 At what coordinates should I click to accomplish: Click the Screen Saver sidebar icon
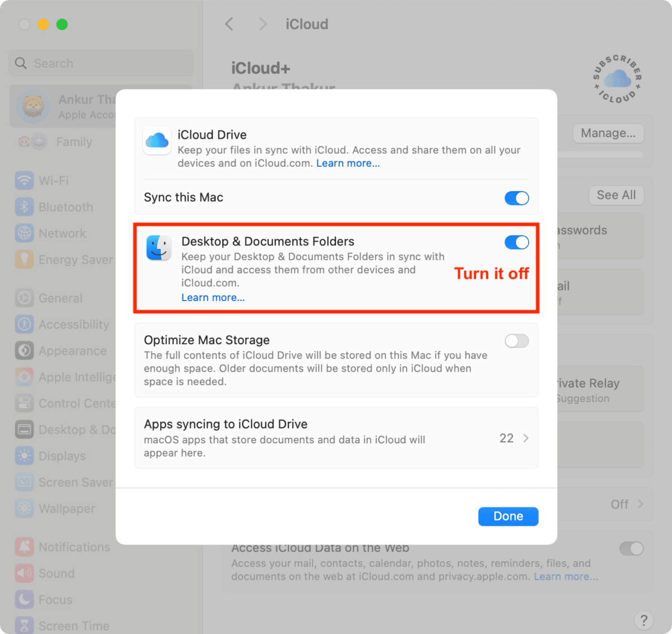pos(25,482)
